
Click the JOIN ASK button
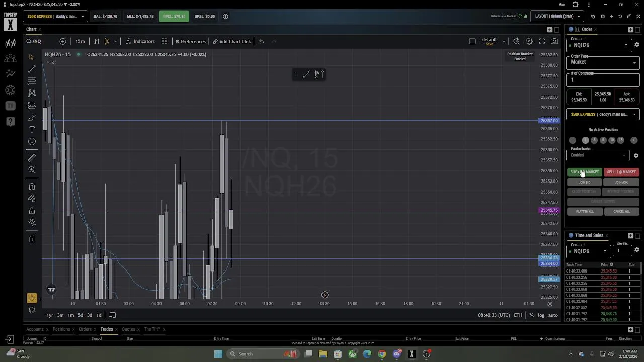click(621, 182)
